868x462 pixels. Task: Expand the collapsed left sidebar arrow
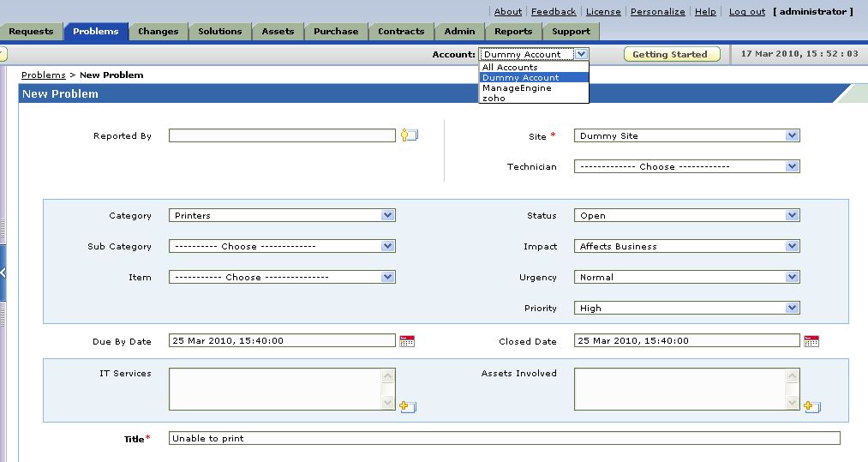click(x=3, y=273)
